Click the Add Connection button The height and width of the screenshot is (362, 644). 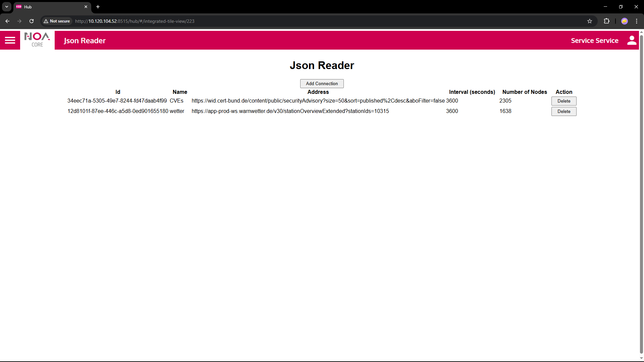click(x=322, y=83)
